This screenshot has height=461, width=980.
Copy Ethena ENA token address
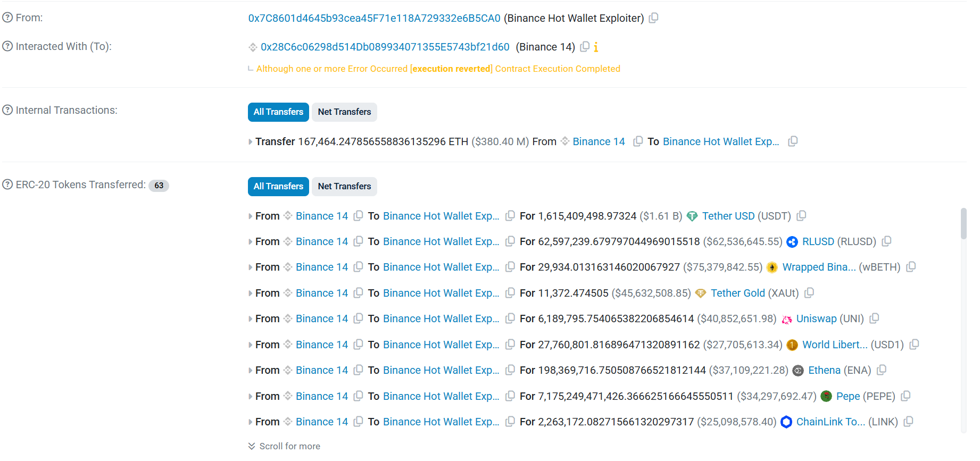click(x=882, y=370)
